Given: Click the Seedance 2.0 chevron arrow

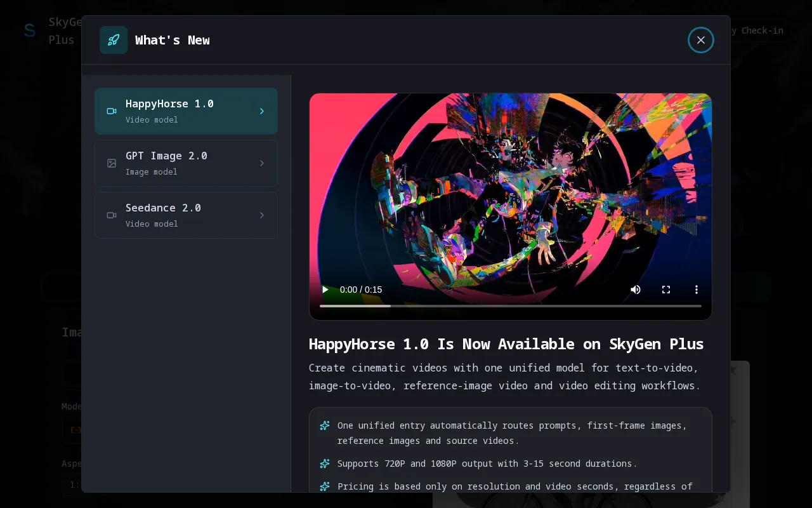Looking at the screenshot, I should (x=262, y=215).
